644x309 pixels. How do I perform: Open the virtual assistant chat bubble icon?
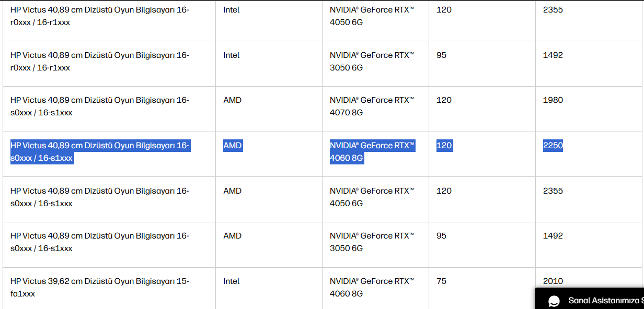(x=554, y=301)
